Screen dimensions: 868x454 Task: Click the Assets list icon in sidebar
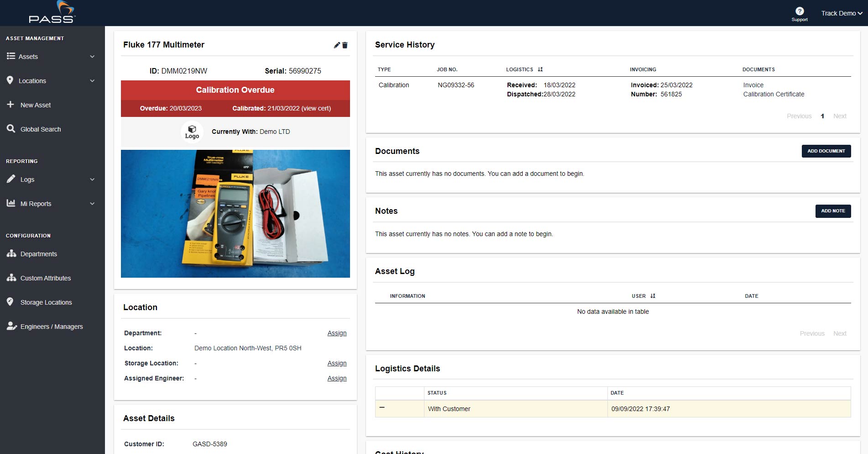[x=11, y=56]
